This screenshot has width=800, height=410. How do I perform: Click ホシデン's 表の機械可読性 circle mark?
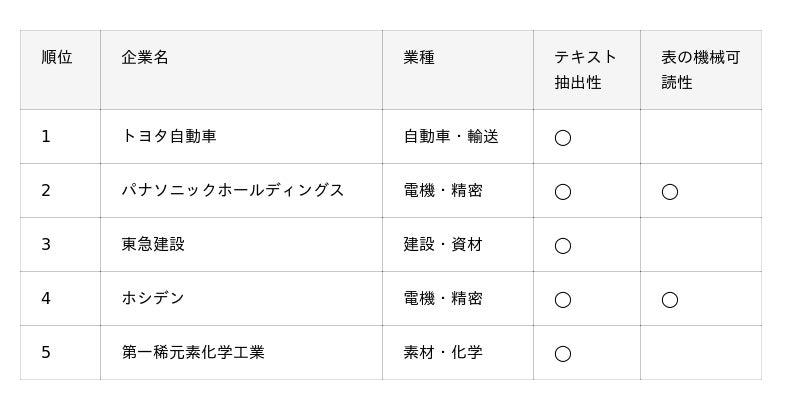(670, 299)
